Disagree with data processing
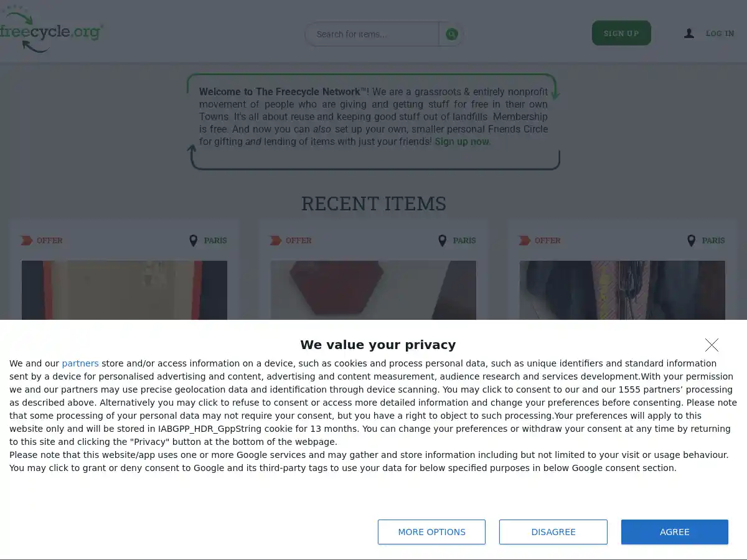 [553, 532]
